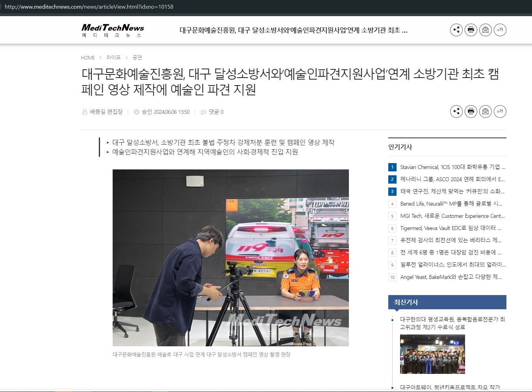The height and width of the screenshot is (392, 532).
Task: Open the MGI Tech Customer Experience article
Action: 452,216
